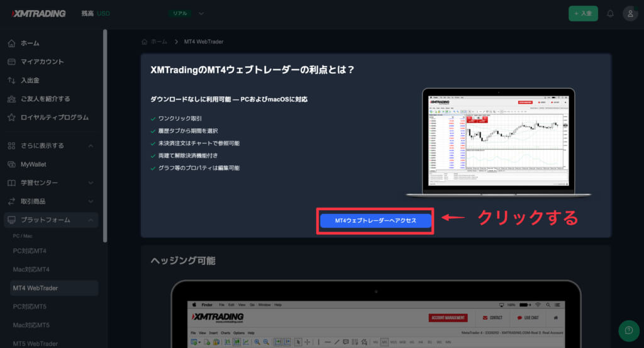Open the リアル account type dropdown
Image resolution: width=644 pixels, height=348 pixels.
(186, 14)
